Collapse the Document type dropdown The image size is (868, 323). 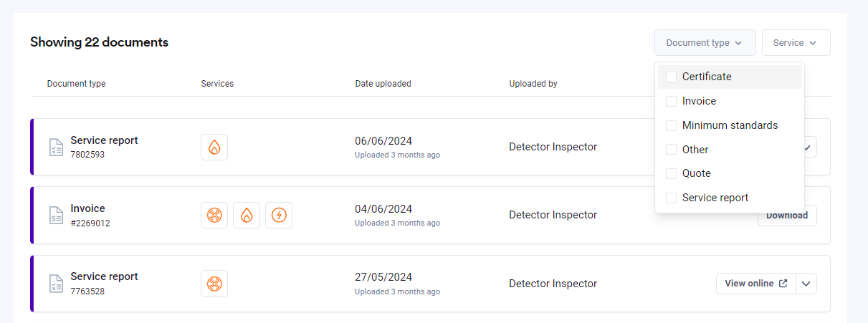click(x=705, y=42)
